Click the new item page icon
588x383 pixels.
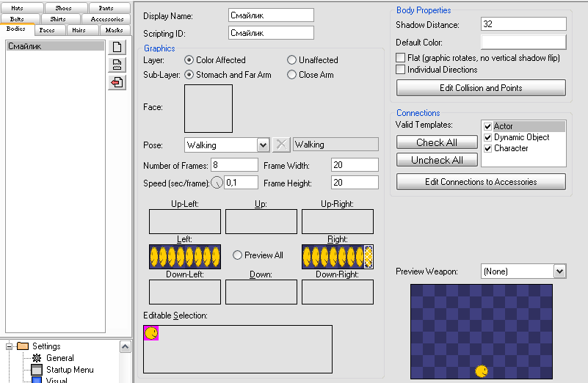click(117, 47)
